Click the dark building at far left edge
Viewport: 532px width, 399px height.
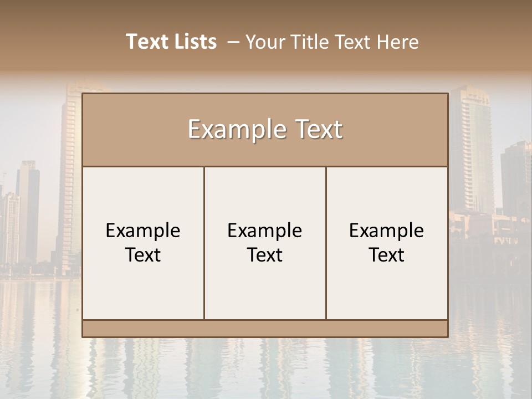tap(27, 211)
